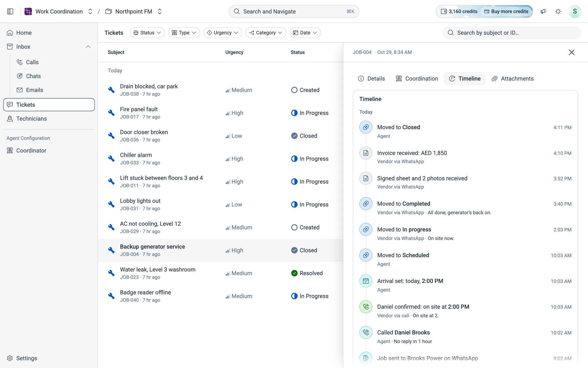Click the Arrival set calendar icon

(x=366, y=281)
